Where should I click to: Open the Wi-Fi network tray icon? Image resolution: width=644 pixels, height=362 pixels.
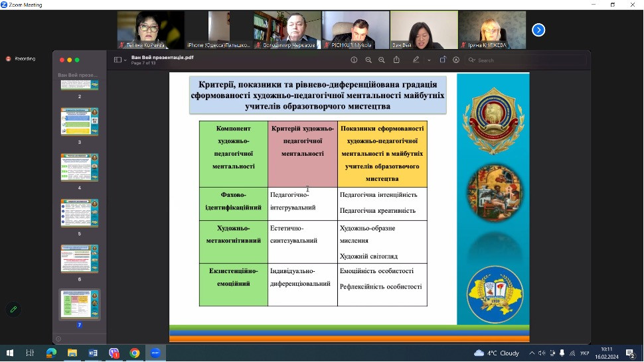572,353
